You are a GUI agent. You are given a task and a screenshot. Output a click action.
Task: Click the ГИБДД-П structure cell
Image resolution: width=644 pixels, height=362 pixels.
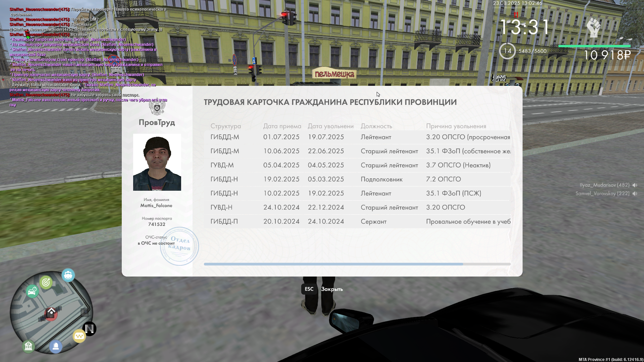click(x=224, y=222)
